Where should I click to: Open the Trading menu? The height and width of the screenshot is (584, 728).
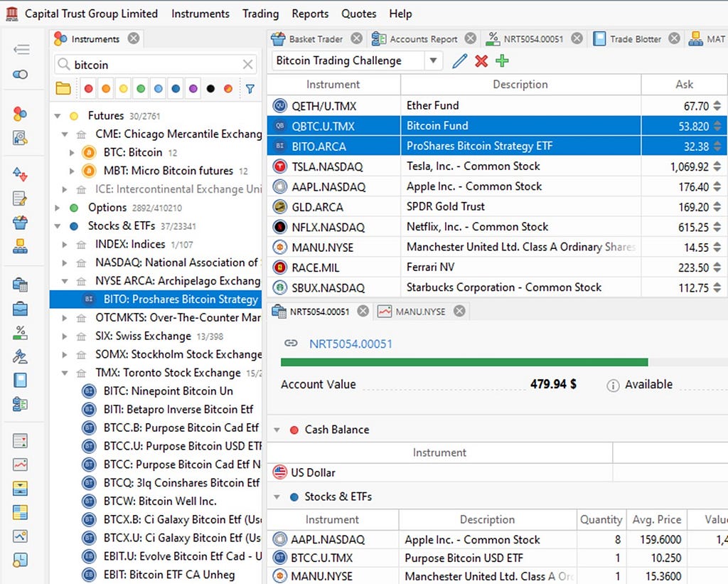(x=260, y=14)
